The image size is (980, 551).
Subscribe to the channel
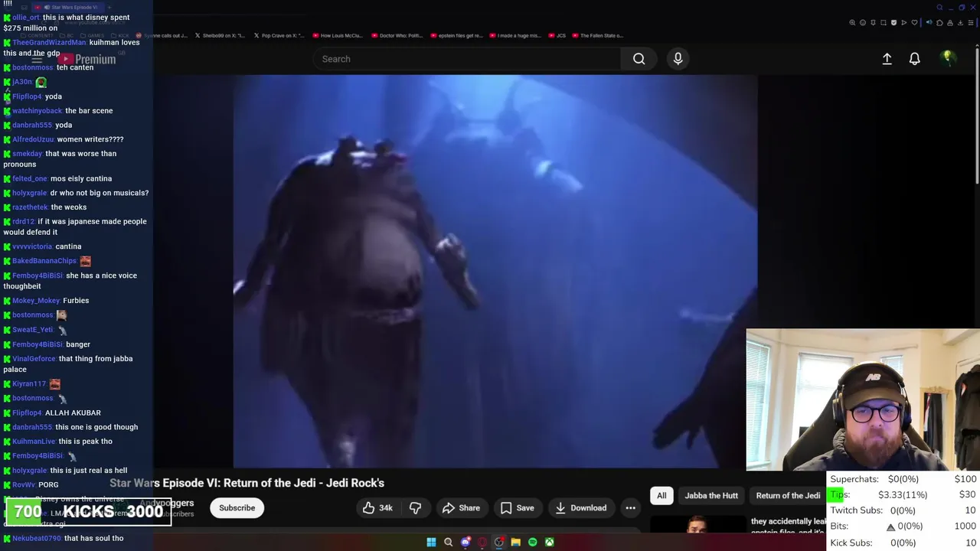(237, 508)
